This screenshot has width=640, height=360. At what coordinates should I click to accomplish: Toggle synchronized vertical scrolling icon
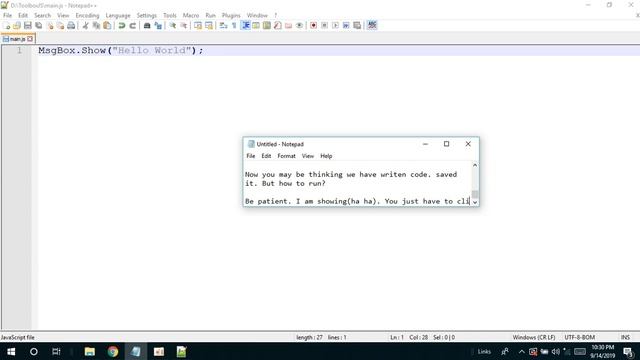tap(198, 26)
